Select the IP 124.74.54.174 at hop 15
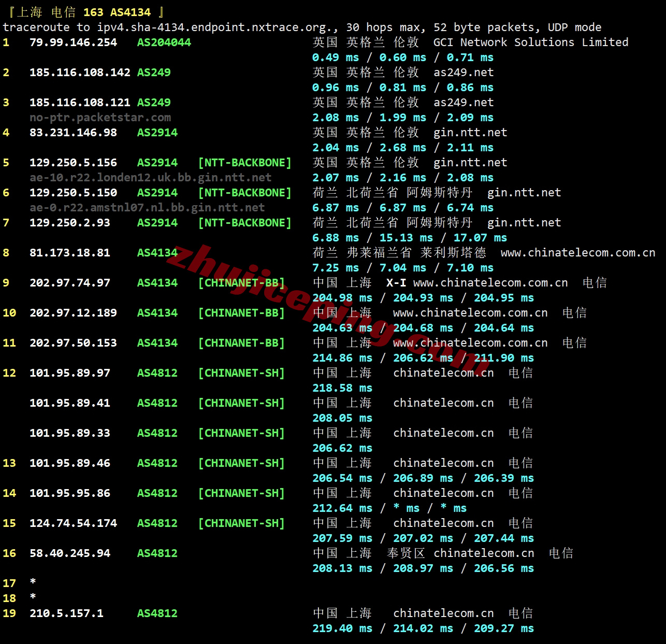This screenshot has width=666, height=644. coord(73,523)
